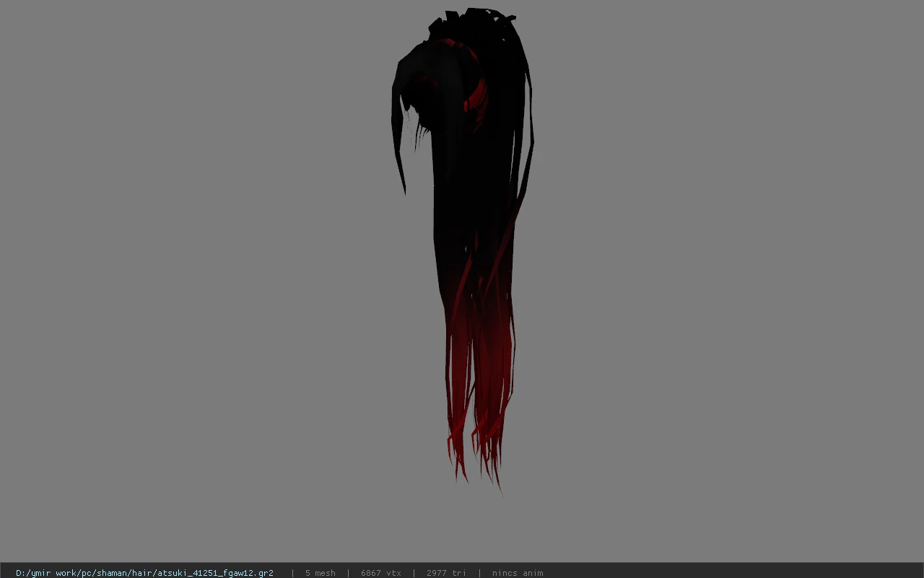924x578 pixels.
Task: Click the file path atsuki_41251_fgaw12.gr2
Action: pos(144,573)
